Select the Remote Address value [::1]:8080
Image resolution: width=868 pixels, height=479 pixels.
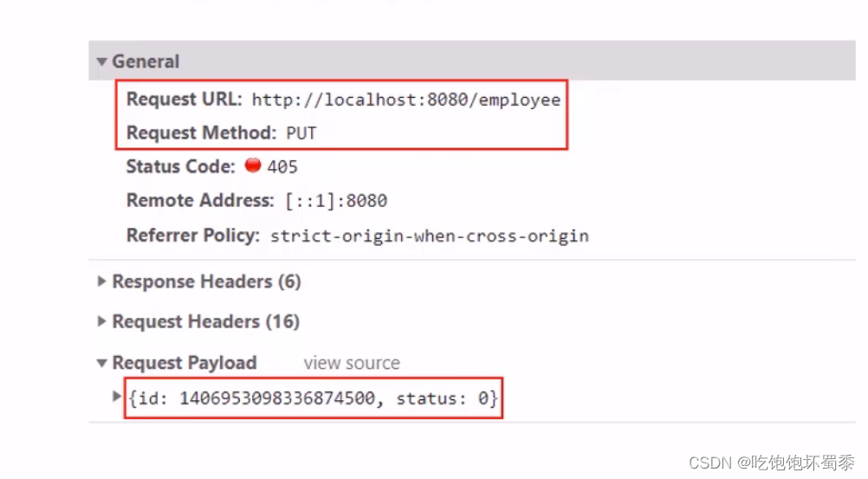[336, 200]
